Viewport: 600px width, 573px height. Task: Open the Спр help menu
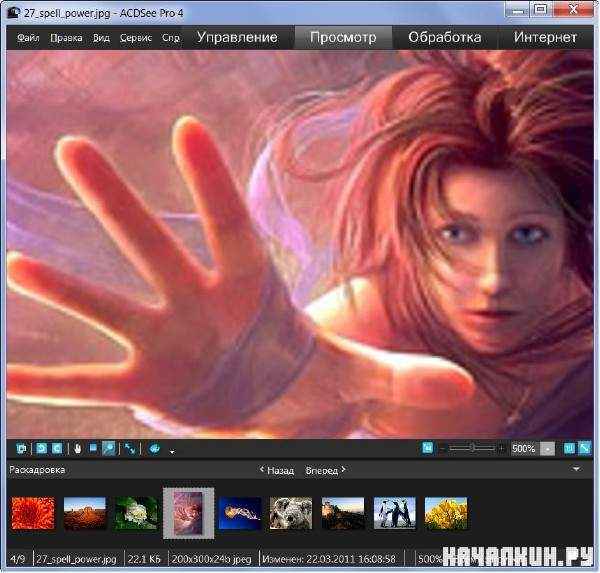(x=171, y=38)
